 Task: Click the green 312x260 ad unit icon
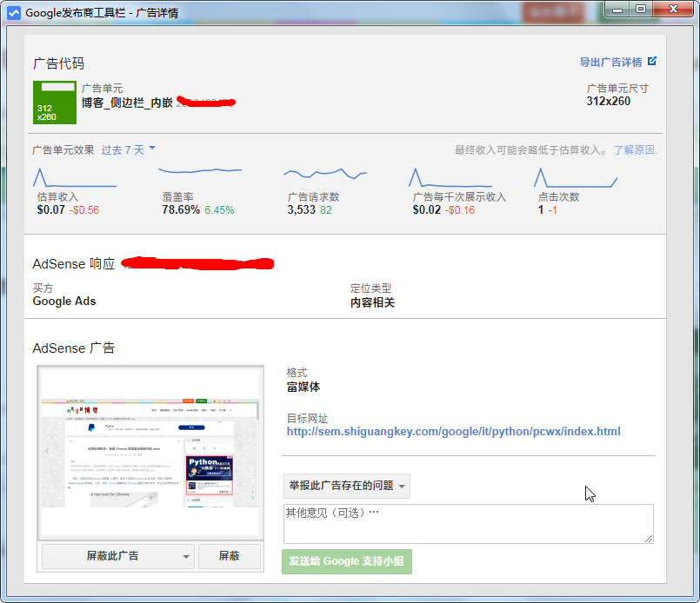tap(54, 103)
